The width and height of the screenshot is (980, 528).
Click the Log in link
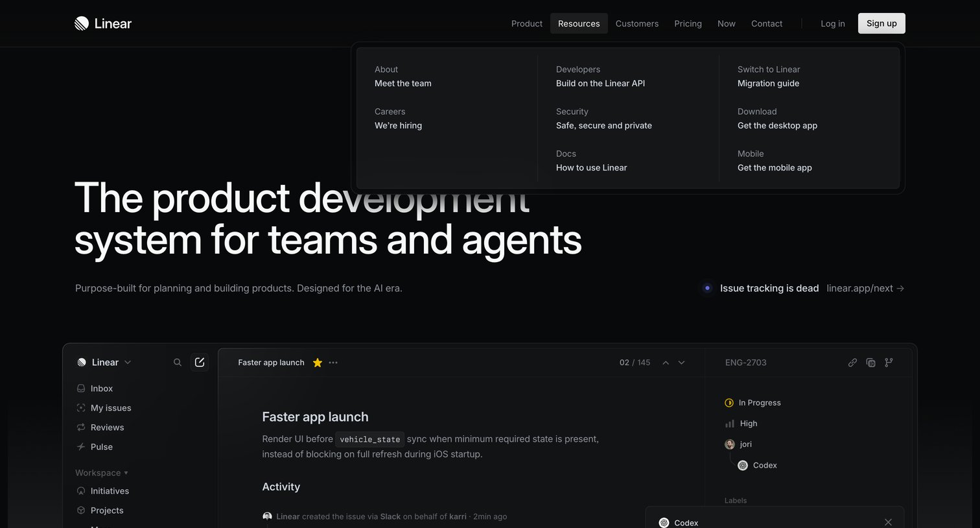pyautogui.click(x=833, y=23)
